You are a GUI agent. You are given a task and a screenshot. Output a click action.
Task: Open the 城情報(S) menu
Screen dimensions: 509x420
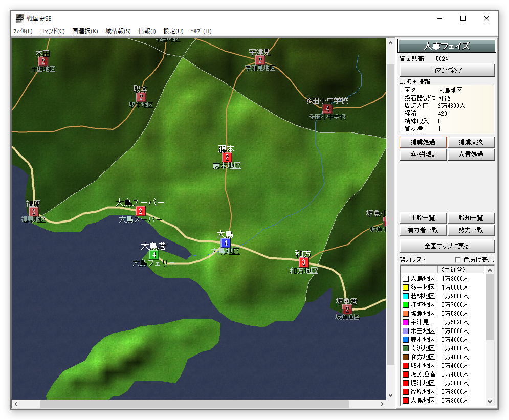click(x=118, y=31)
